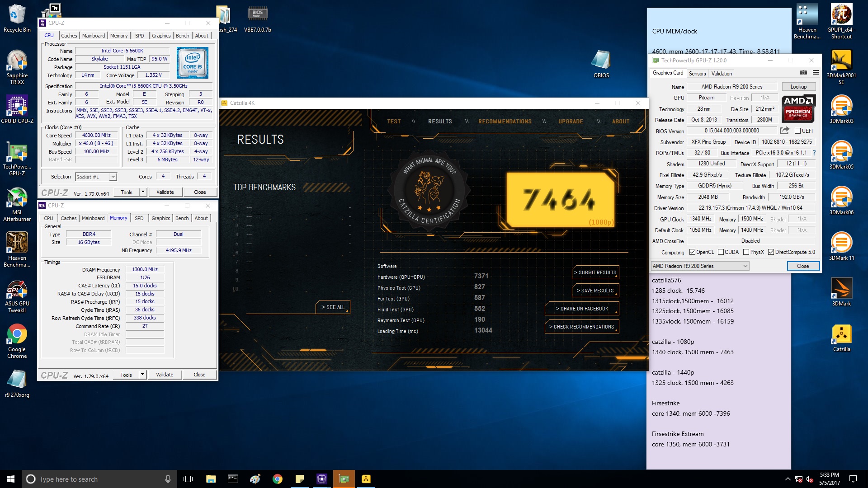The height and width of the screenshot is (488, 868).
Task: Launch 3DMark2001 SE desktop shortcut
Action: (x=841, y=67)
